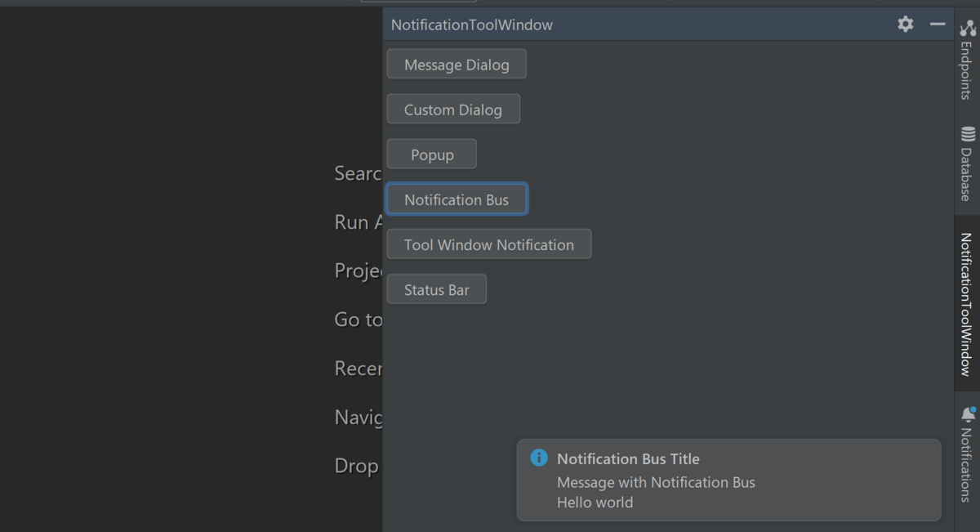The height and width of the screenshot is (532, 980).
Task: Click Tool Window Notification button
Action: [x=488, y=244]
